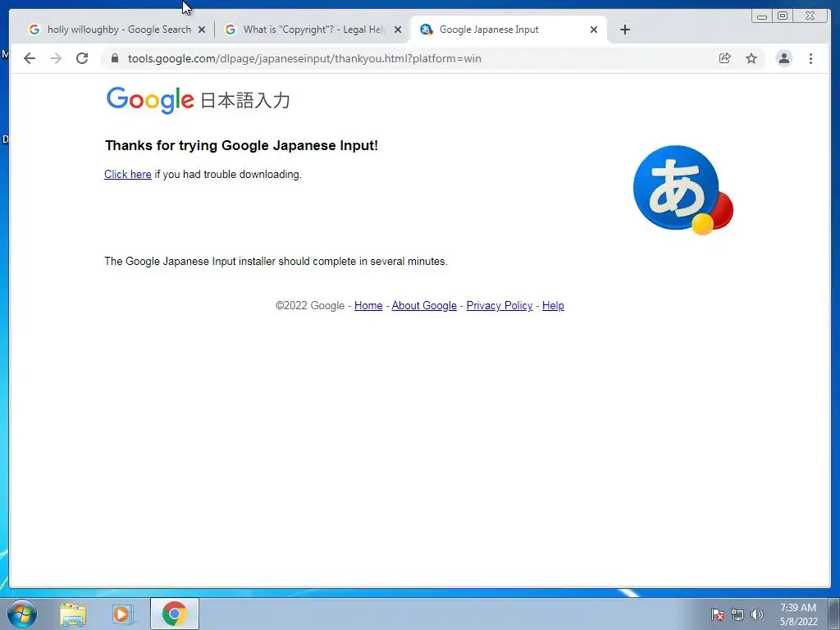840x630 pixels.
Task: Click the forward navigation arrow
Action: point(56,58)
